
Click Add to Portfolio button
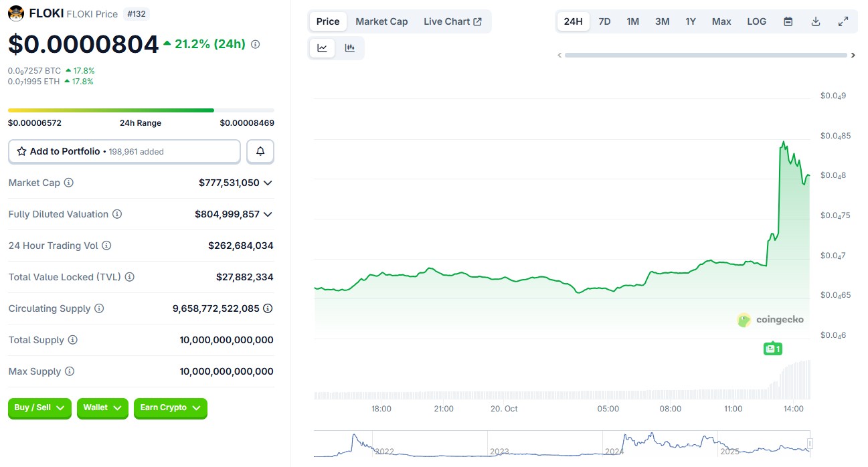[x=124, y=152]
